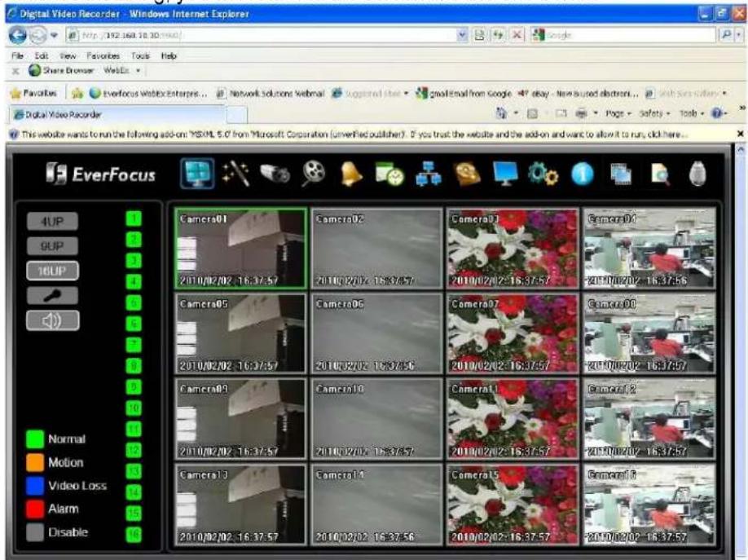Open the camera settings icon

coord(275,174)
